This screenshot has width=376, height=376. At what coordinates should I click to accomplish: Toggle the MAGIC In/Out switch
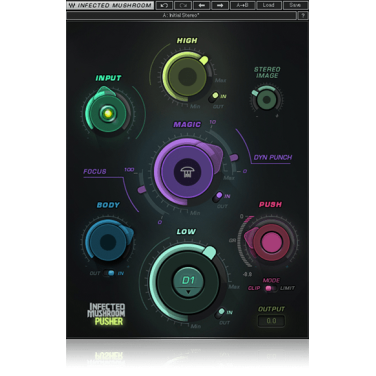coord(218,197)
